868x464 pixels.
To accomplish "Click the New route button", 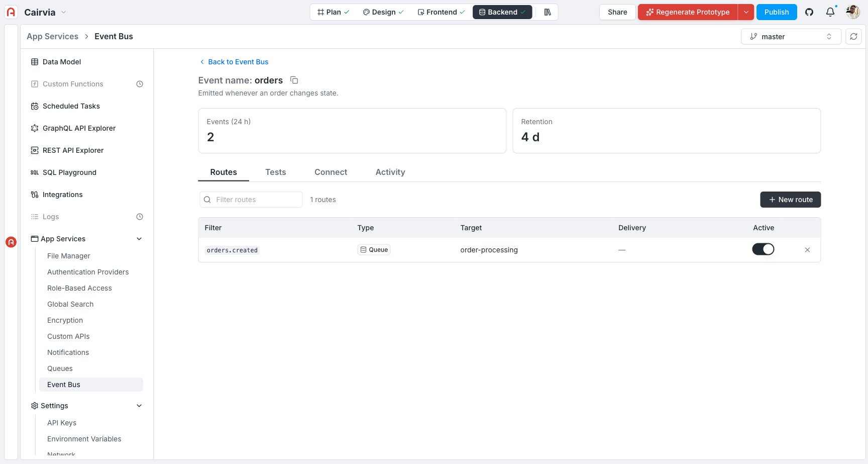I will 790,200.
